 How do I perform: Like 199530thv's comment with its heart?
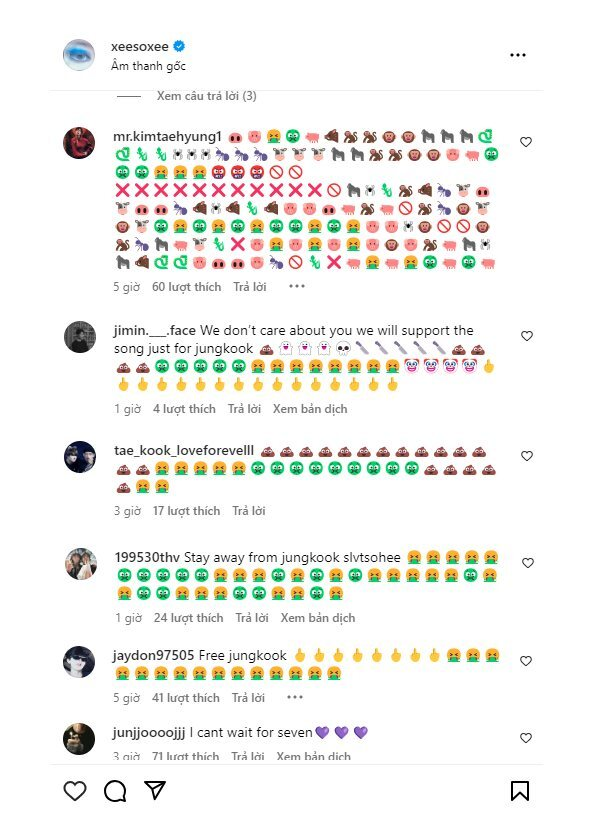coord(527,563)
